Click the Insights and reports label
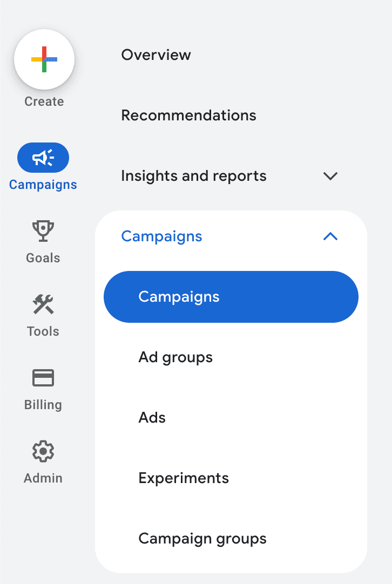This screenshot has height=584, width=392. [x=193, y=176]
